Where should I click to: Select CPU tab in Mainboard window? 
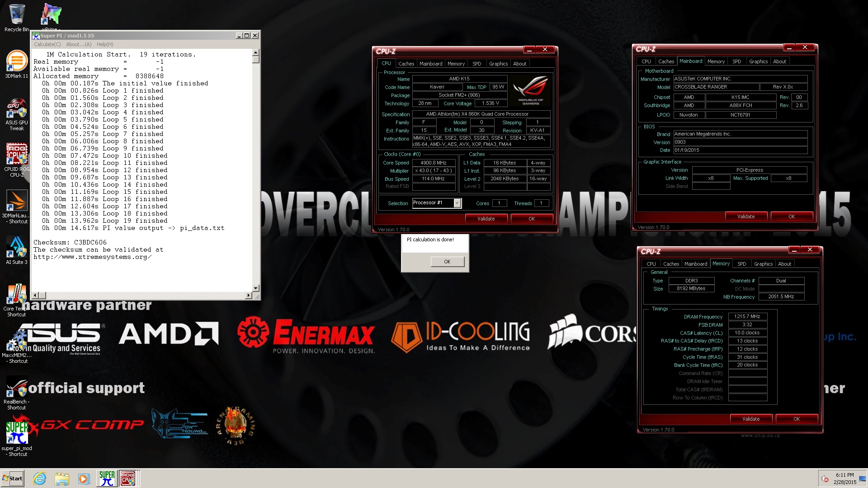point(646,61)
